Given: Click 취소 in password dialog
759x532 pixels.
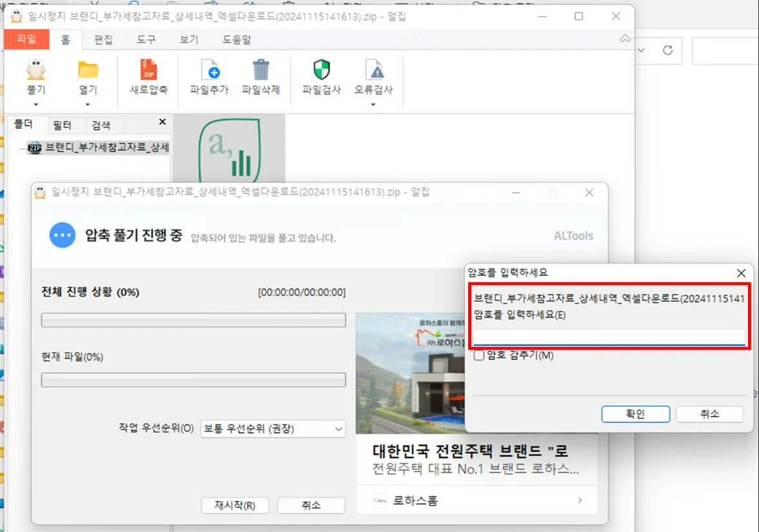Looking at the screenshot, I should (709, 414).
